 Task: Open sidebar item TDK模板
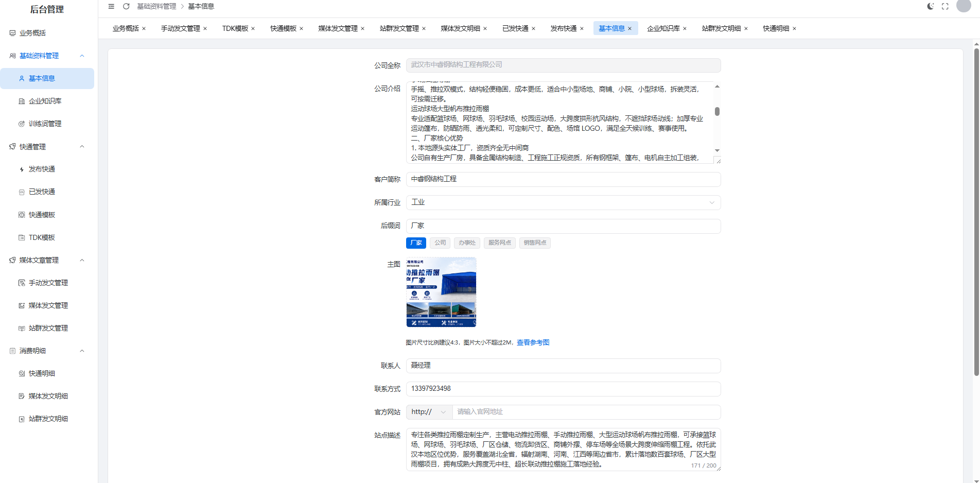pos(47,237)
